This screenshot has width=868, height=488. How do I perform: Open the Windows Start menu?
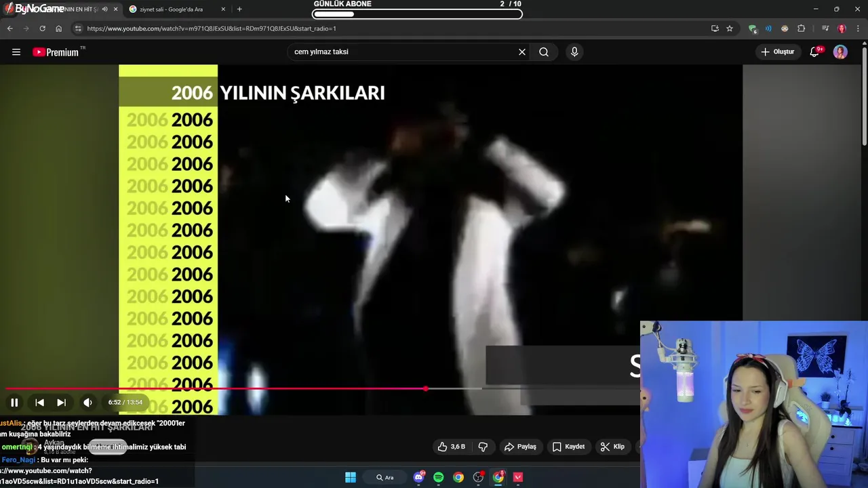pyautogui.click(x=351, y=477)
